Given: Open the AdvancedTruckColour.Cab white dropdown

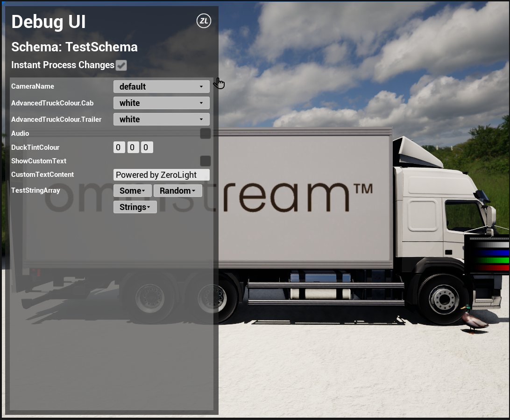Looking at the screenshot, I should click(161, 103).
